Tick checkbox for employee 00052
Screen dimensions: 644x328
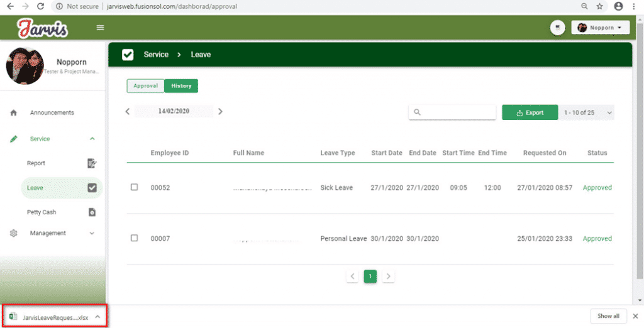[134, 187]
